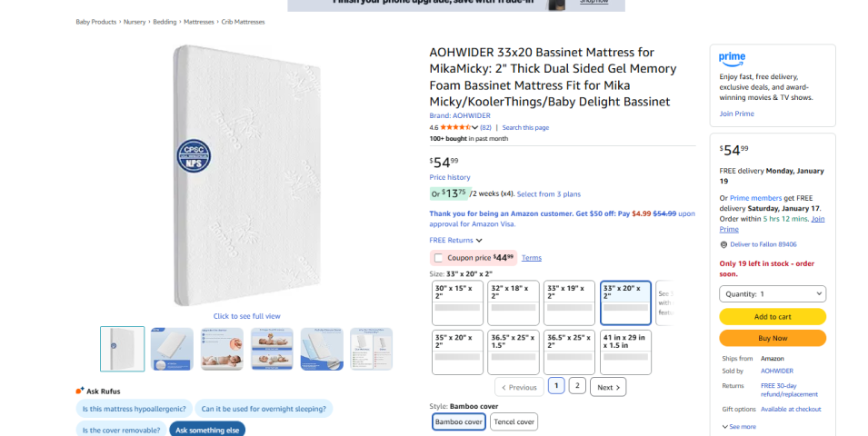Image resolution: width=868 pixels, height=436 pixels.
Task: Go to page 2 of sizes
Action: coord(577,386)
